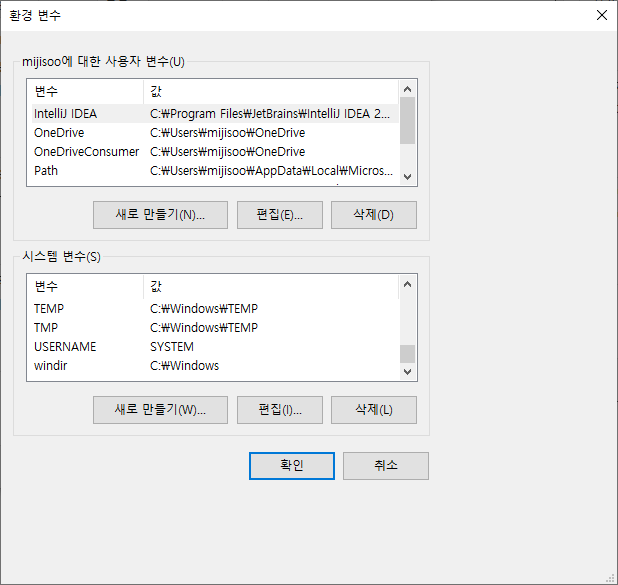Select the user Path variable
The height and width of the screenshot is (585, 618).
pos(215,170)
